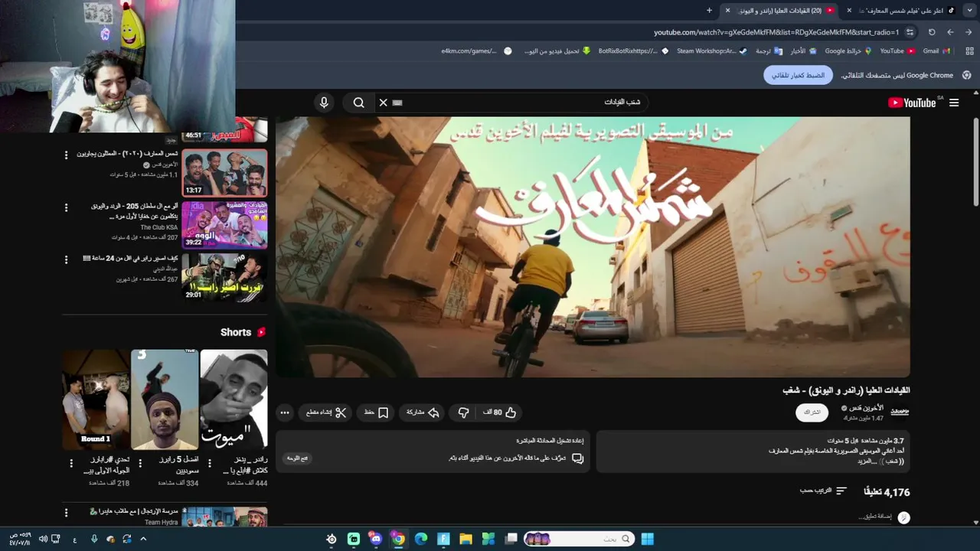Play شمس المعارف 13:17 thumbnail

224,173
